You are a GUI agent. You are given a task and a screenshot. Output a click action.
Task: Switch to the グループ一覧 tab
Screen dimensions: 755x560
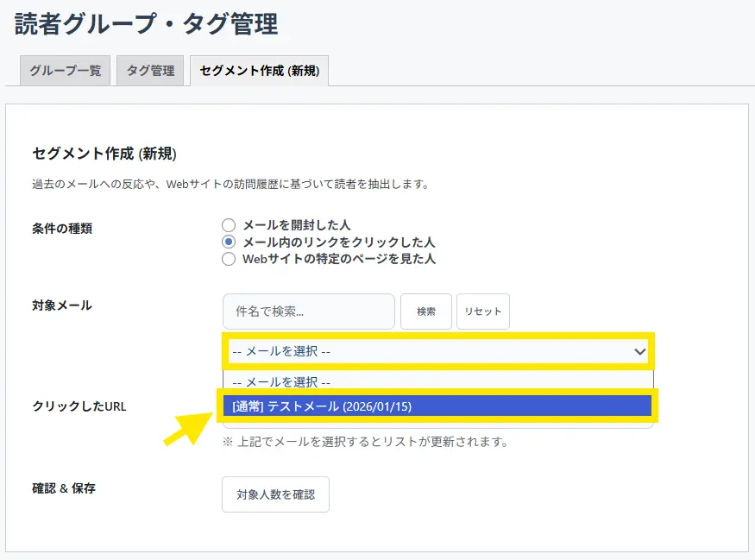pyautogui.click(x=66, y=71)
